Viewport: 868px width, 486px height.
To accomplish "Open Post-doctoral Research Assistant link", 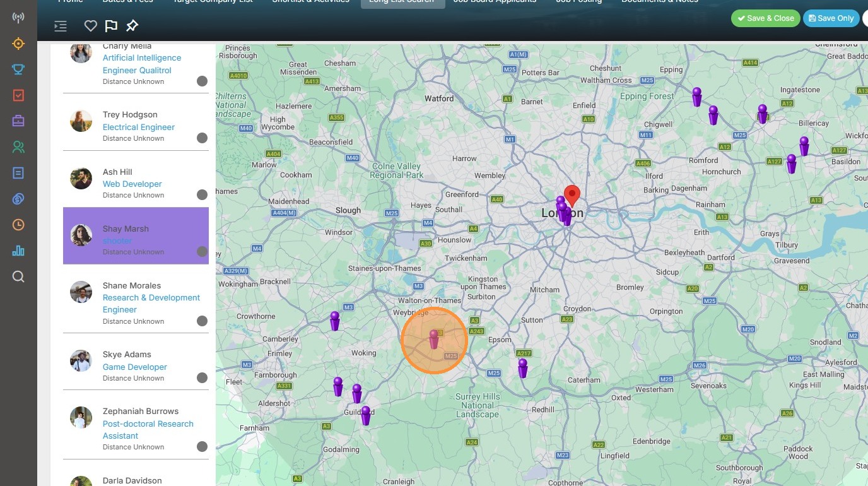I will pos(148,430).
